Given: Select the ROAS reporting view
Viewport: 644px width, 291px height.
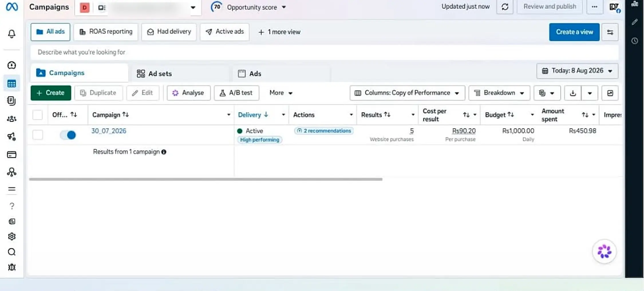Looking at the screenshot, I should [106, 32].
